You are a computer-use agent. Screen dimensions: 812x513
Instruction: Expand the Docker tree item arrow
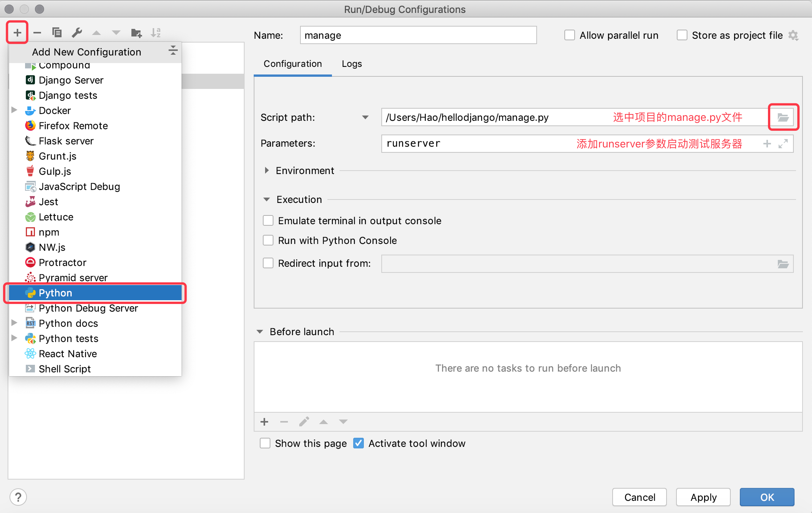tap(14, 110)
